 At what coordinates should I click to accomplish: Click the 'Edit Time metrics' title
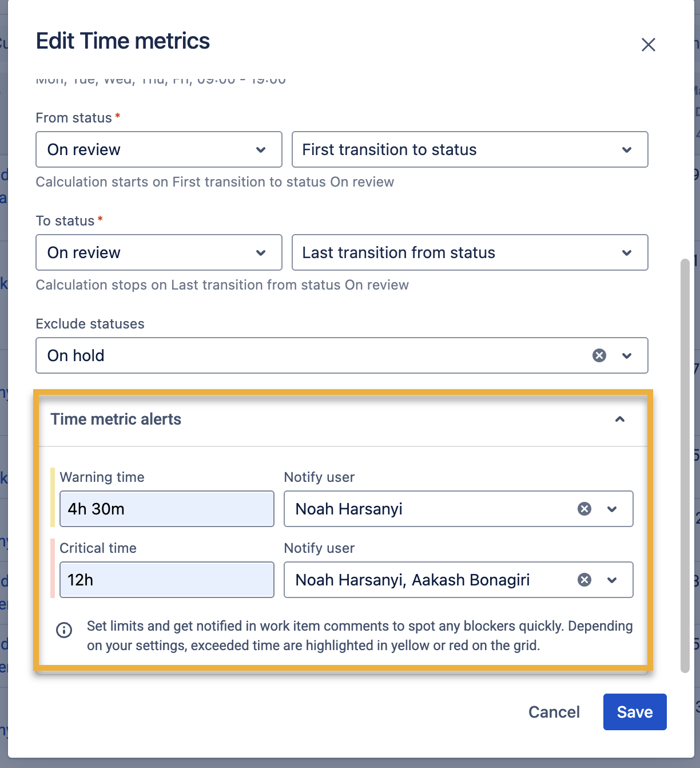point(123,41)
